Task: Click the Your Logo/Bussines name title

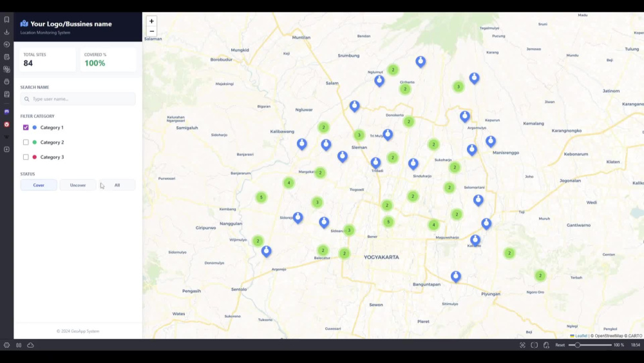Action: (71, 24)
